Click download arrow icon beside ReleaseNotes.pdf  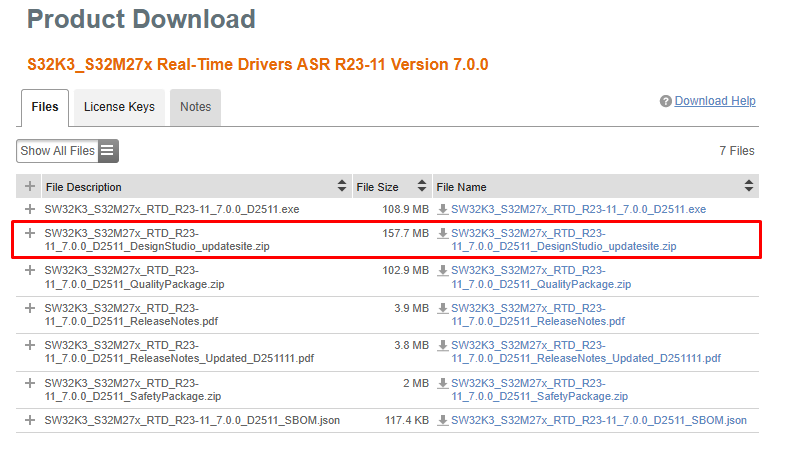(443, 309)
